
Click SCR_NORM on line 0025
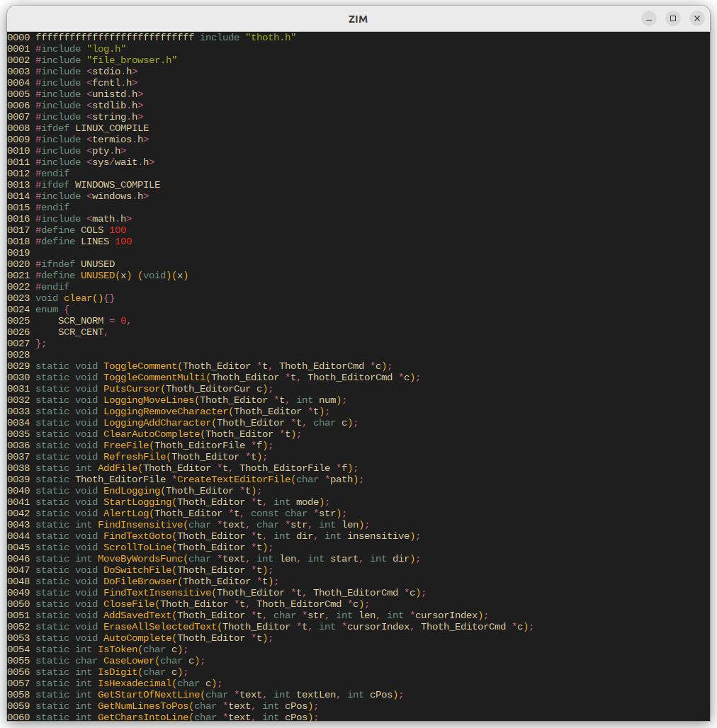tap(81, 320)
